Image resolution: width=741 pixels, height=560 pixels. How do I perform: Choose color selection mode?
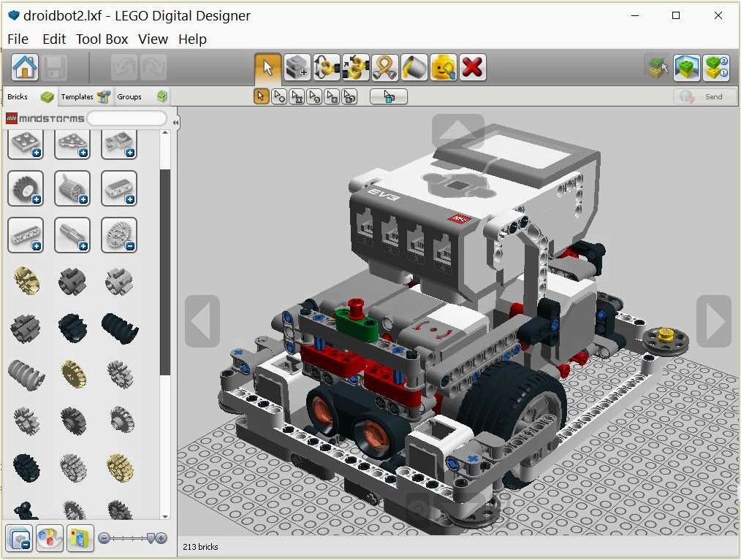point(314,96)
